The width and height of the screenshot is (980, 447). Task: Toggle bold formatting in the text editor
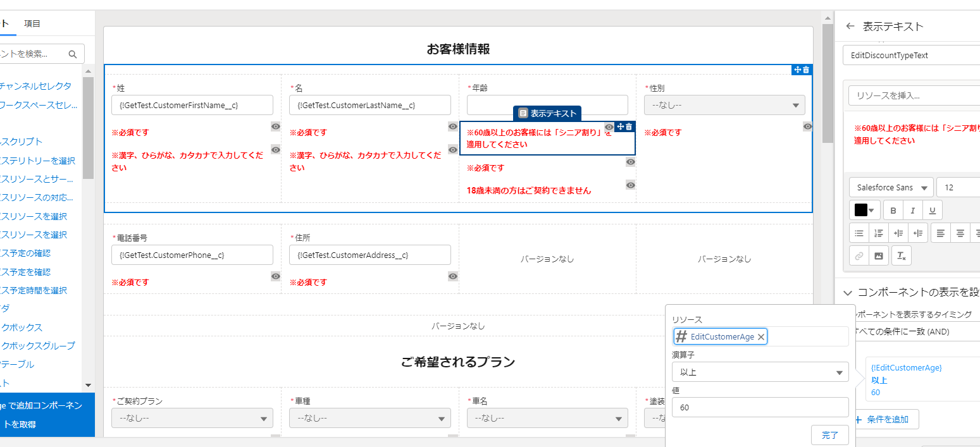893,209
